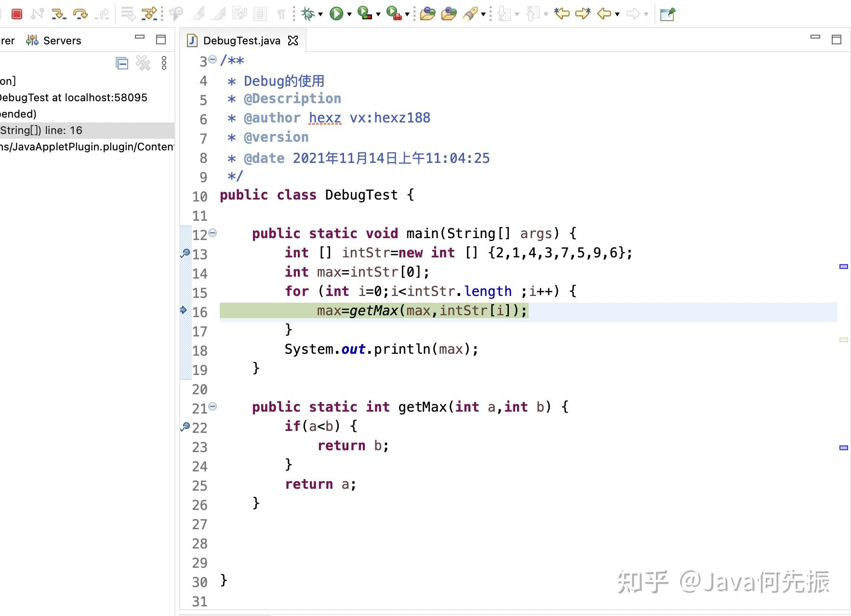Toggle the breakpoint on line 22
This screenshot has width=851, height=616.
pyautogui.click(x=185, y=427)
